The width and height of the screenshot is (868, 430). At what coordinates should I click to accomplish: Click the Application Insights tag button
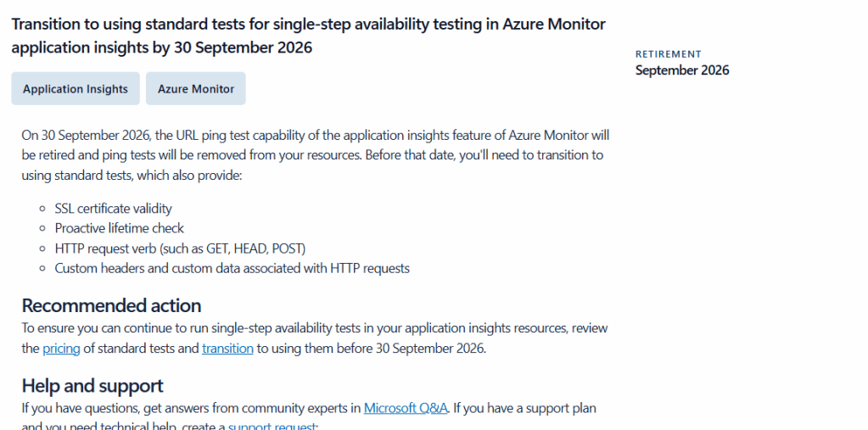pos(76,89)
